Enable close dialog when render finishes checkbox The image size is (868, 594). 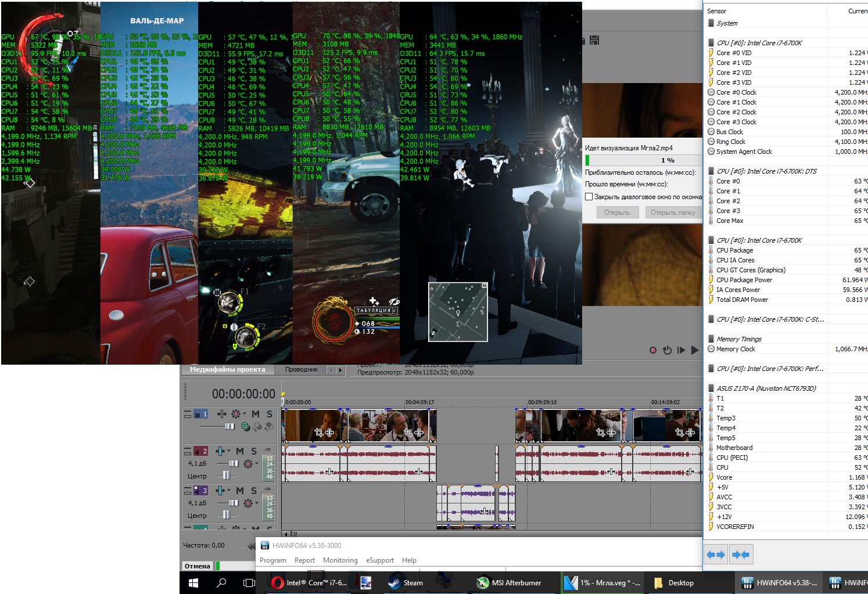tap(589, 197)
